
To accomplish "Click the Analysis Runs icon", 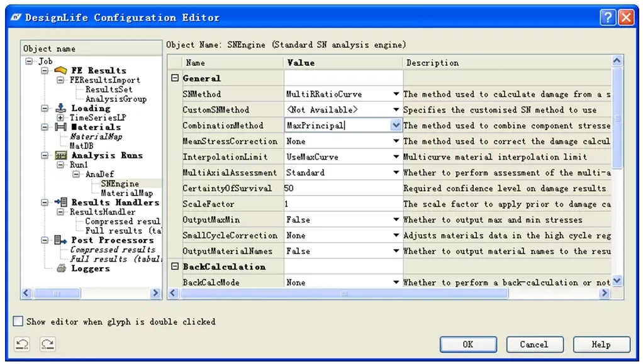I will tap(60, 155).
